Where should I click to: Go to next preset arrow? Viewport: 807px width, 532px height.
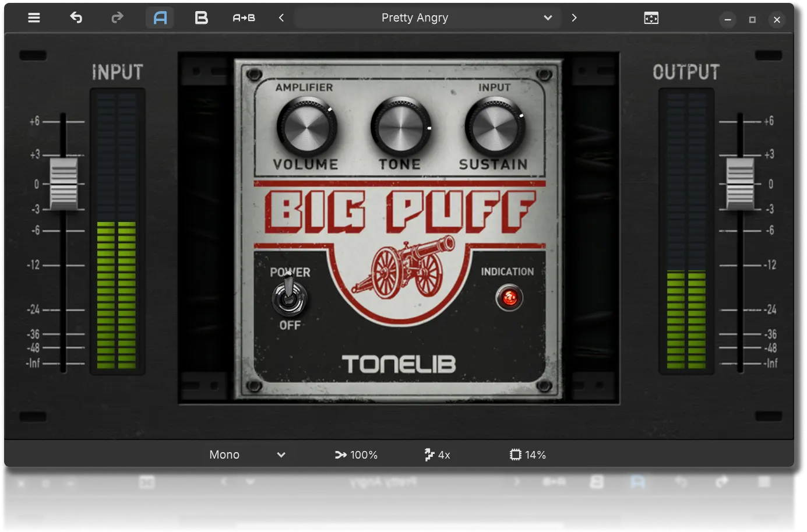pos(574,17)
